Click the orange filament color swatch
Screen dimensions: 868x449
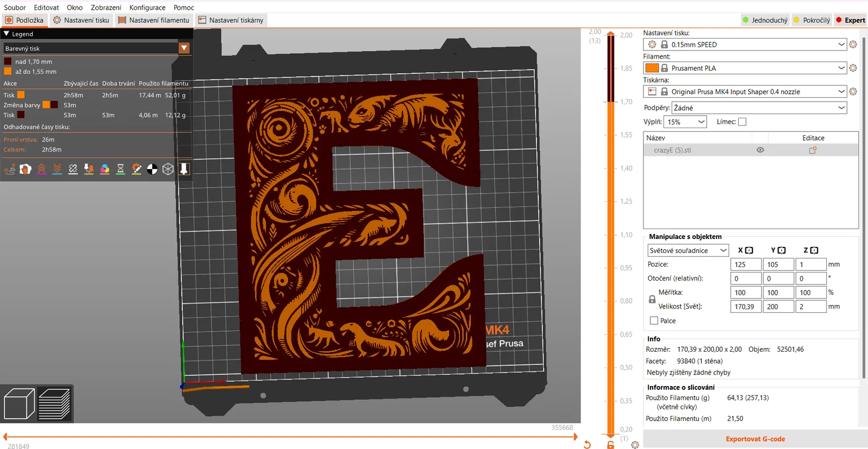click(652, 68)
